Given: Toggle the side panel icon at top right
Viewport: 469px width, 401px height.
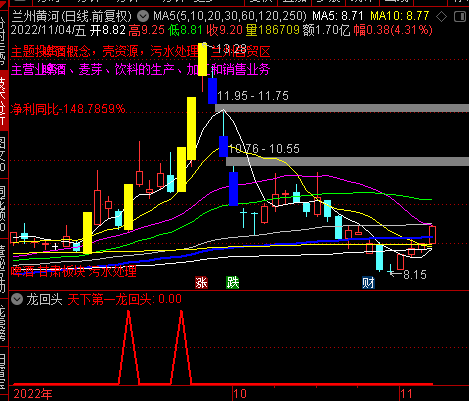Looking at the screenshot, I should 460,16.
